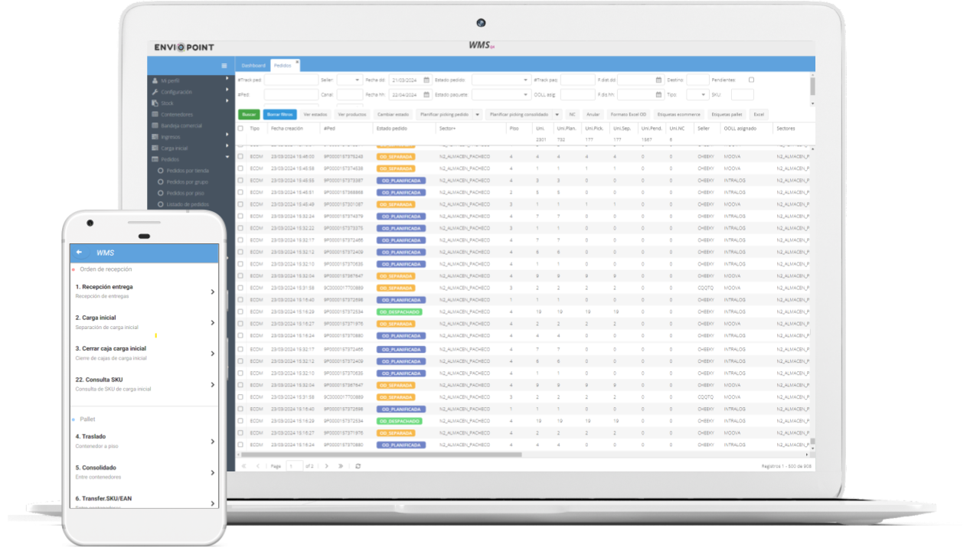Jump to last page using double-arrow icon
This screenshot has width=980, height=551.
click(x=341, y=466)
